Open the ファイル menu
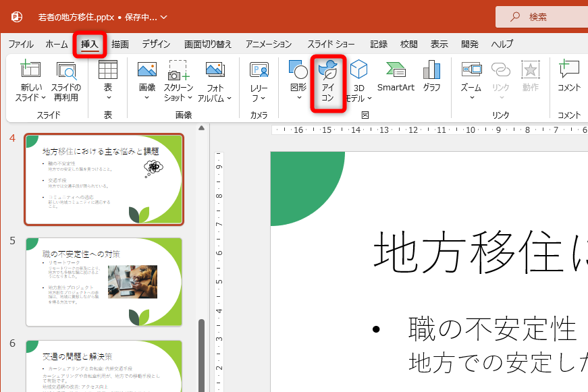This screenshot has width=588, height=392. point(21,43)
